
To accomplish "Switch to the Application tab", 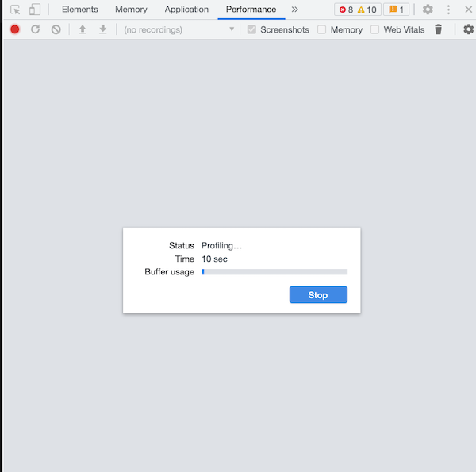I will tap(186, 10).
